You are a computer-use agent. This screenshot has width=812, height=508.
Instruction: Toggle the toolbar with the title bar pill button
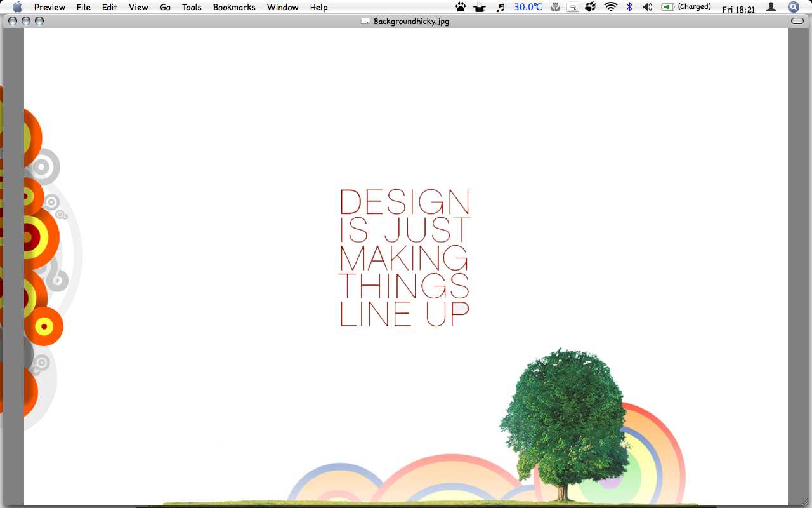797,21
